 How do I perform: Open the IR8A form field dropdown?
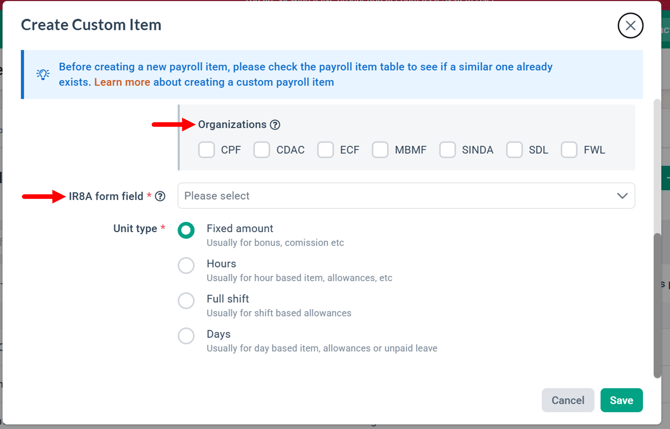coord(406,196)
